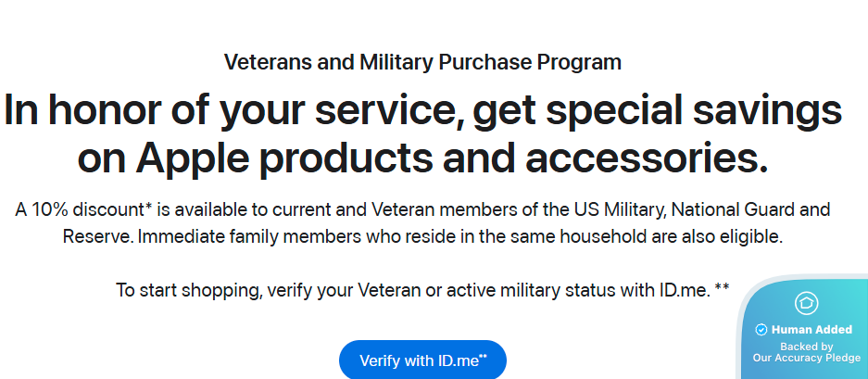Click the double asterisk after 'ID.me.' sentence

tap(722, 287)
